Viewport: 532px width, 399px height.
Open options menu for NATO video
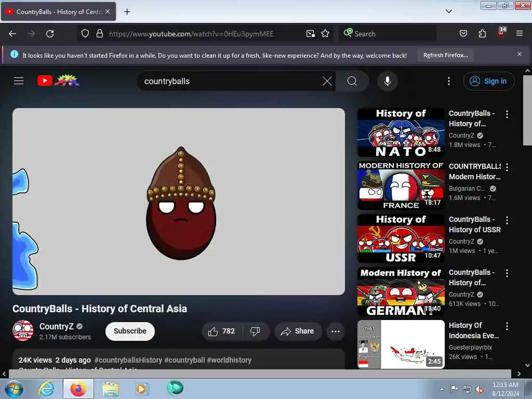click(507, 114)
